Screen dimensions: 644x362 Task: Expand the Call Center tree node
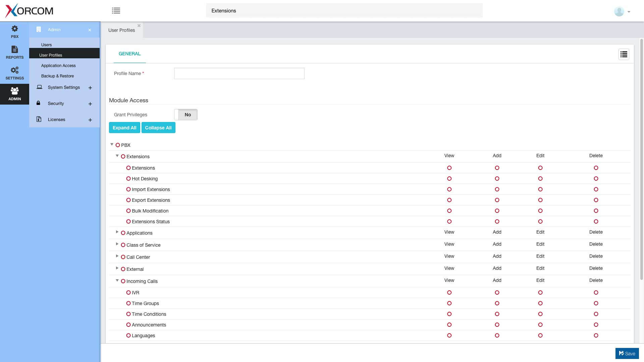[x=117, y=256]
